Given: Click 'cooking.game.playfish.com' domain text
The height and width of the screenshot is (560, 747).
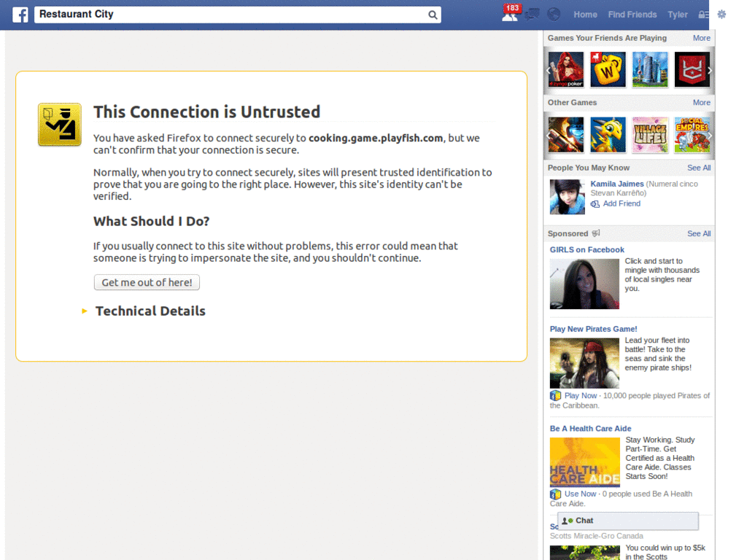Looking at the screenshot, I should coord(376,138).
